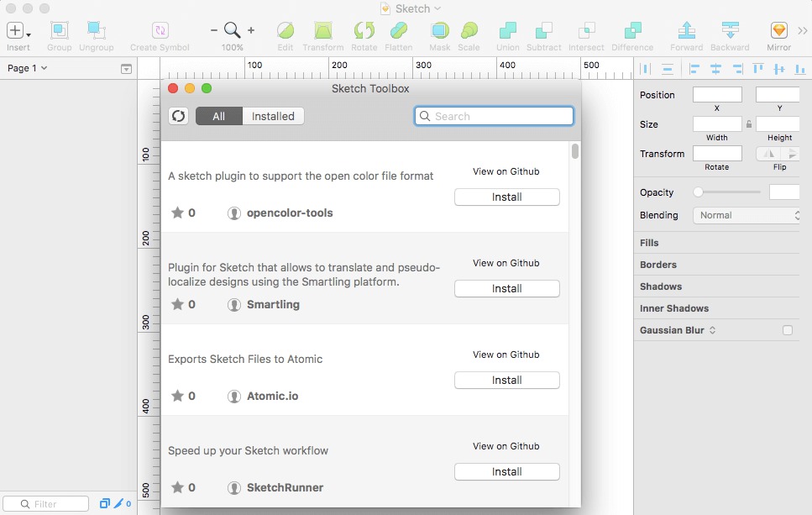
Task: Click the refresh icon in Sketch Toolbox
Action: pyautogui.click(x=177, y=116)
